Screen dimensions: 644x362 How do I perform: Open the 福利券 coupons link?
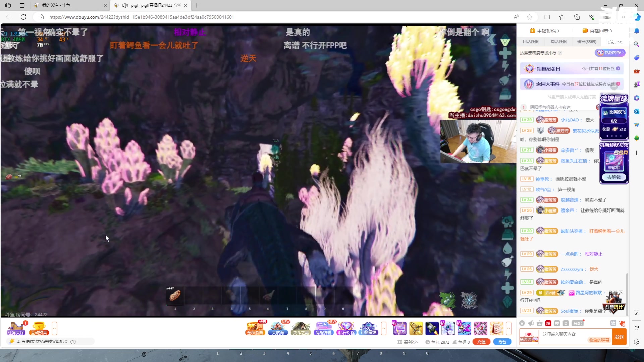(x=408, y=342)
